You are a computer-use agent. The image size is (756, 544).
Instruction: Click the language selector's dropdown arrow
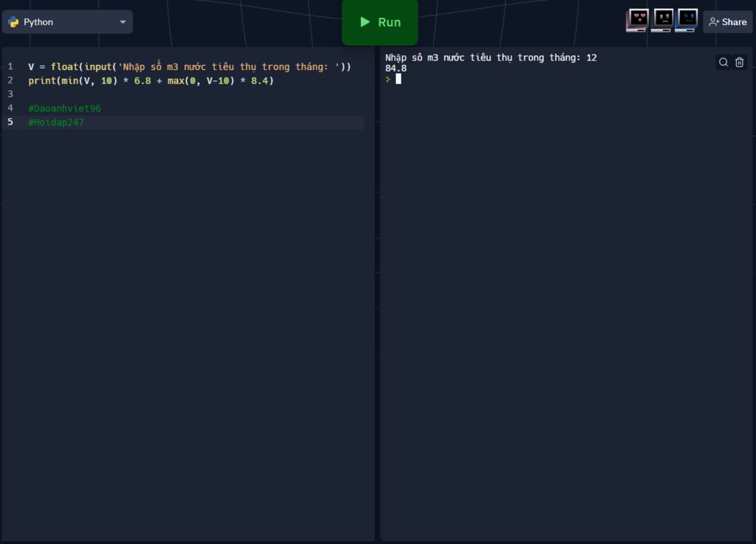tap(123, 22)
